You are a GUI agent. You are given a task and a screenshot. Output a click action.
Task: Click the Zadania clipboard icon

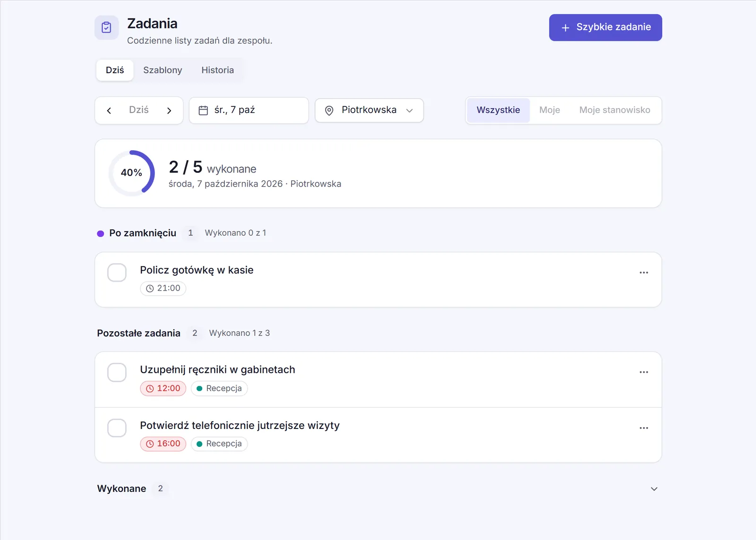coord(106,27)
